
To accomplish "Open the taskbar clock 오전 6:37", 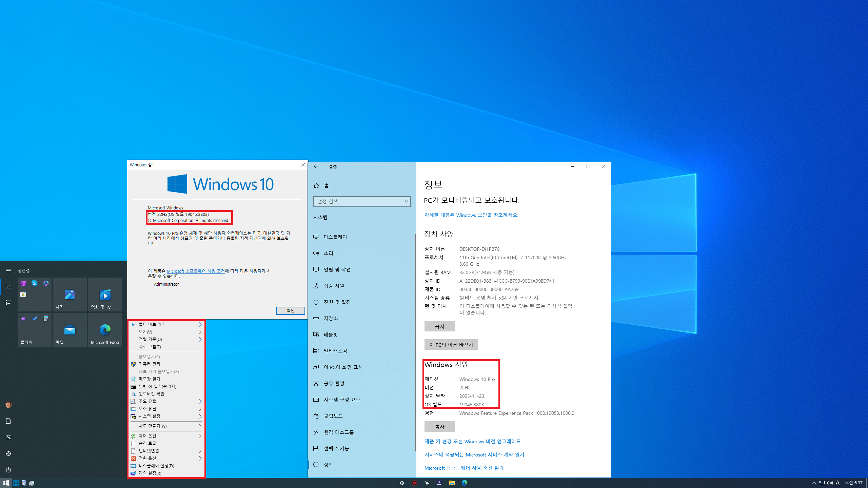I will [x=853, y=483].
